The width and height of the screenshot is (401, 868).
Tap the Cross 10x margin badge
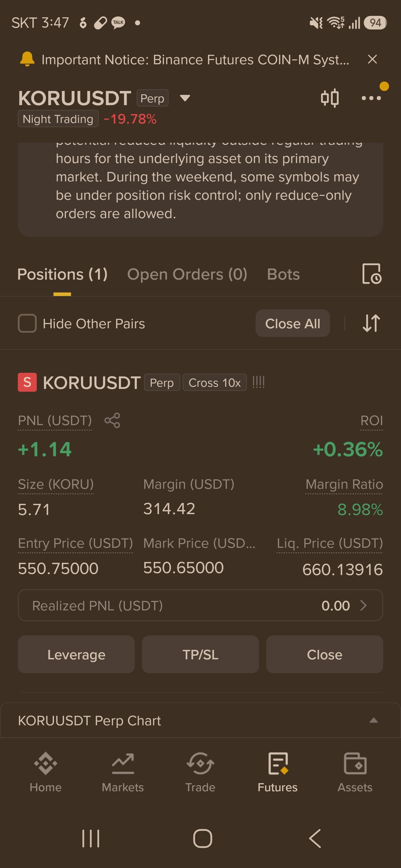[x=214, y=383]
